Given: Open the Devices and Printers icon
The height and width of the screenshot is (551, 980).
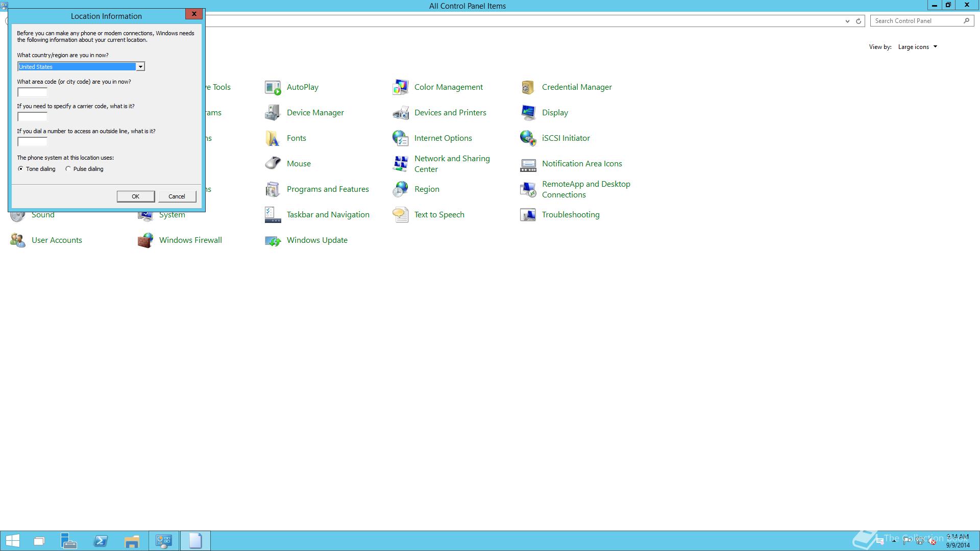Looking at the screenshot, I should [x=401, y=113].
